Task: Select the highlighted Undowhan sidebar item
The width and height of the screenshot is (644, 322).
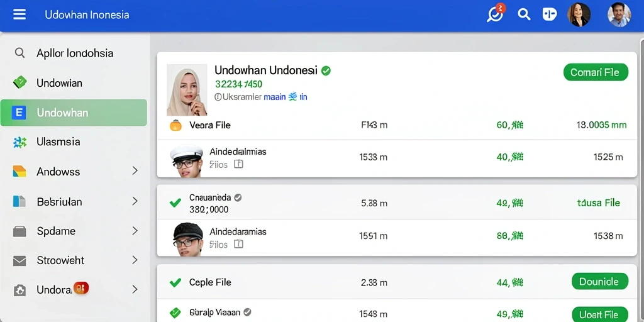Action: click(74, 113)
